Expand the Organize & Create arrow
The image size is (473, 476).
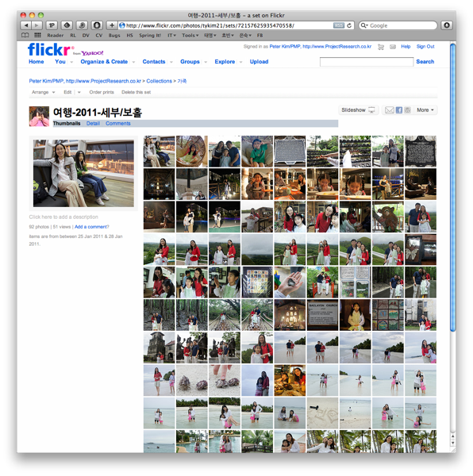pos(133,62)
